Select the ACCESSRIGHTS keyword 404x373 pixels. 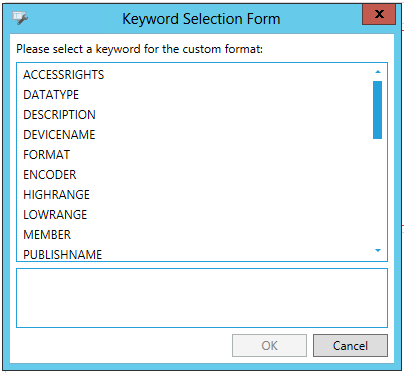pyautogui.click(x=64, y=75)
